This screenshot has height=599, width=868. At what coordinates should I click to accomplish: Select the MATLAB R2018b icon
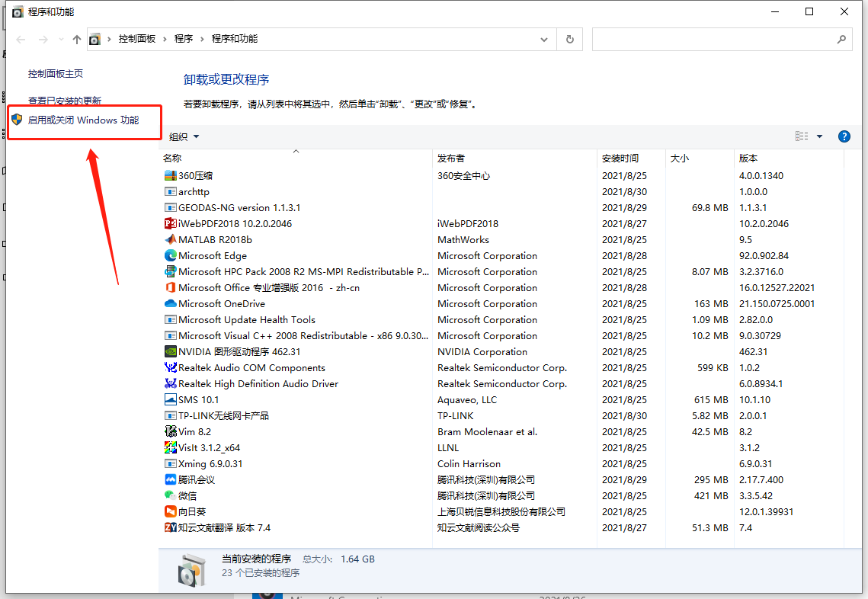tap(171, 240)
